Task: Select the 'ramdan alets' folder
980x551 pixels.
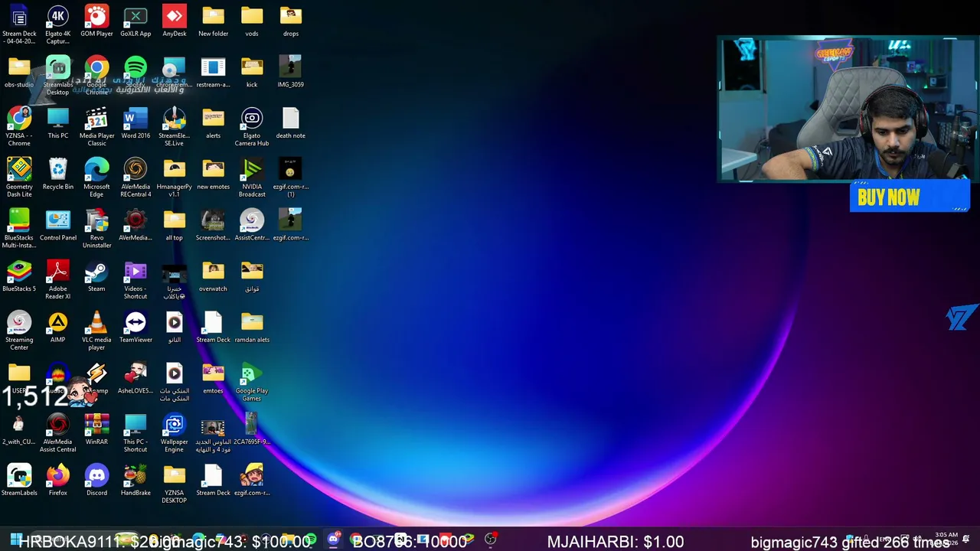Action: click(252, 328)
